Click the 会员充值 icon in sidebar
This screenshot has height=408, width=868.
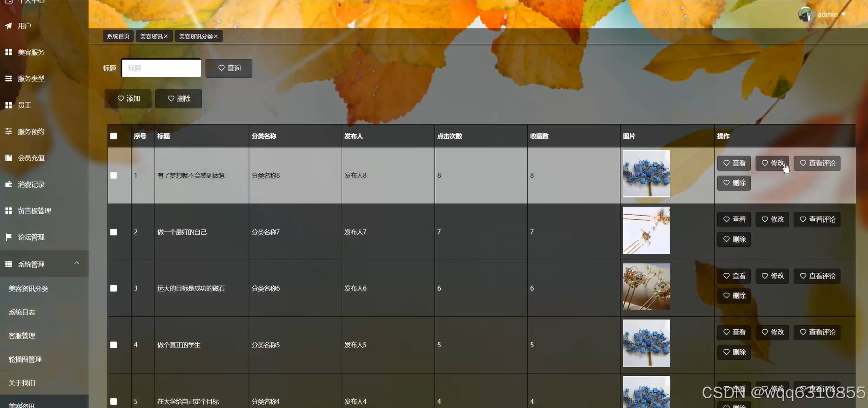pyautogui.click(x=8, y=158)
